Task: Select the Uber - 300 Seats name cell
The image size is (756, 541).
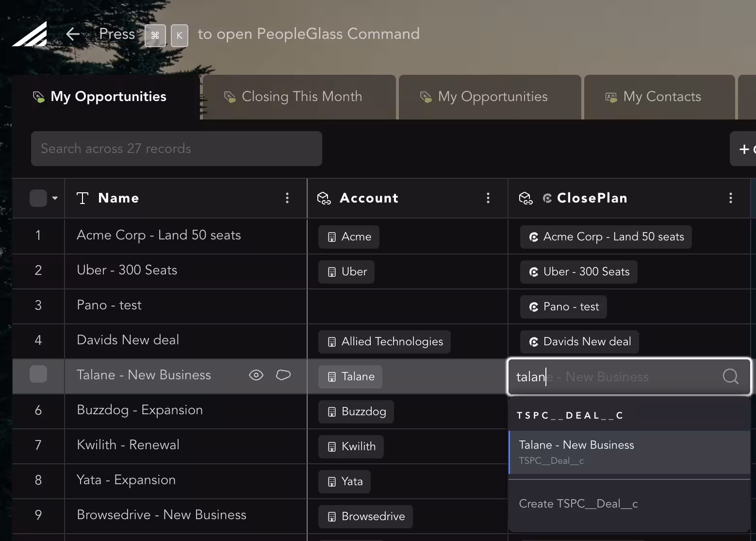Action: point(186,271)
